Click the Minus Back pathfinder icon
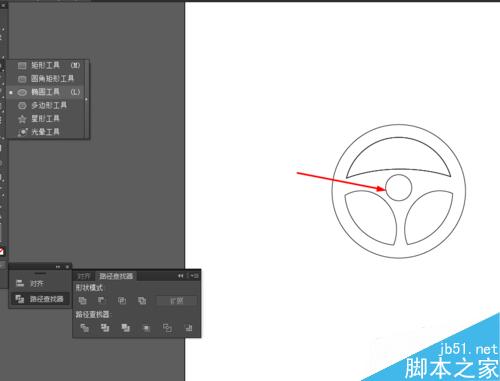 [x=189, y=328]
